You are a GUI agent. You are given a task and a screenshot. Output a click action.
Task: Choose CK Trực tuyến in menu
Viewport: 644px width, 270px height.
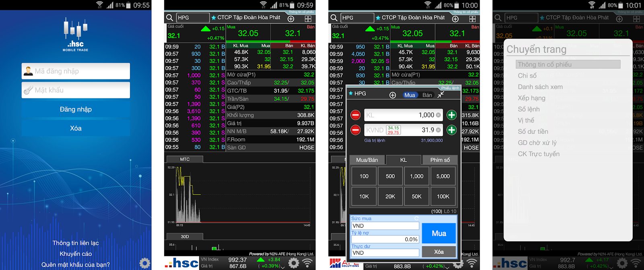(x=539, y=154)
